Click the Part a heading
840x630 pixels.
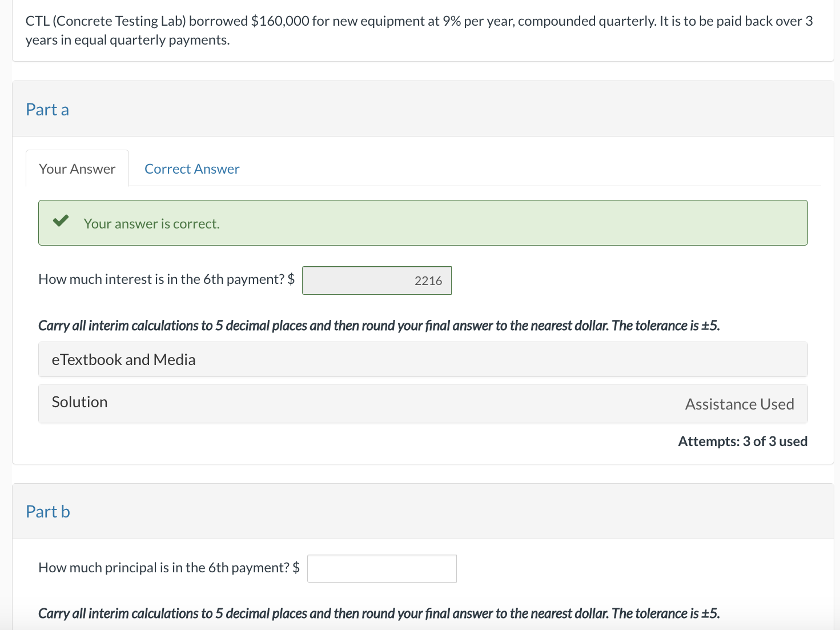[47, 110]
